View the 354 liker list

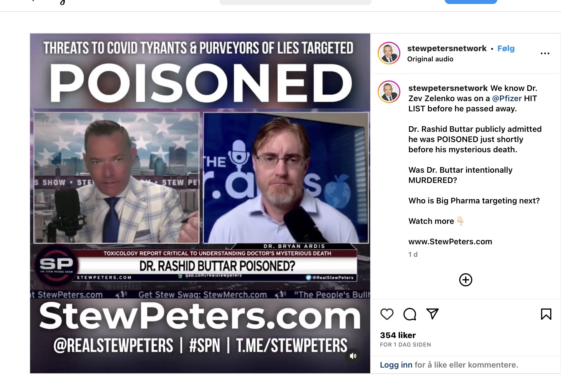(398, 335)
